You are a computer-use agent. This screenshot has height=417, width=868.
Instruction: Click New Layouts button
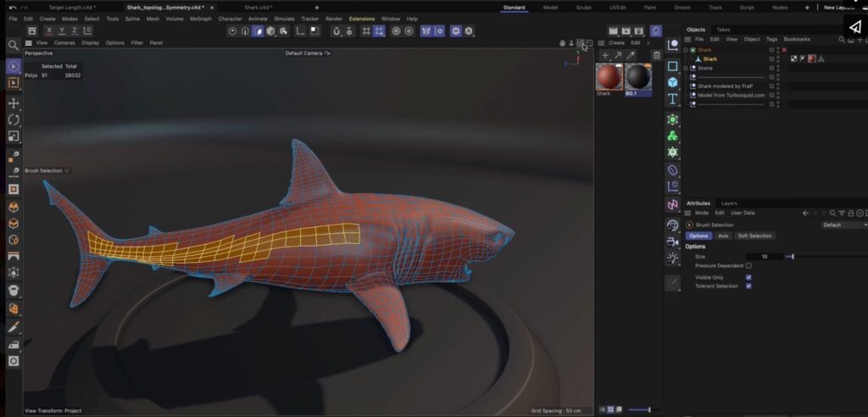(838, 8)
